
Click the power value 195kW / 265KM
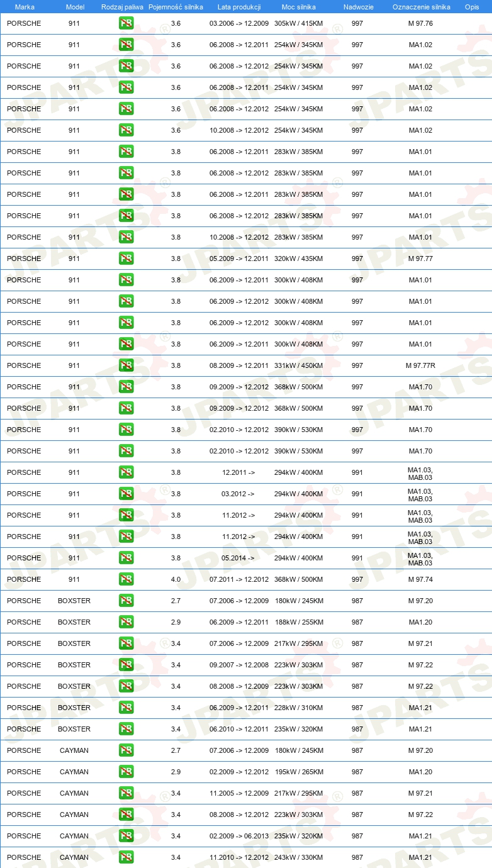click(x=298, y=772)
